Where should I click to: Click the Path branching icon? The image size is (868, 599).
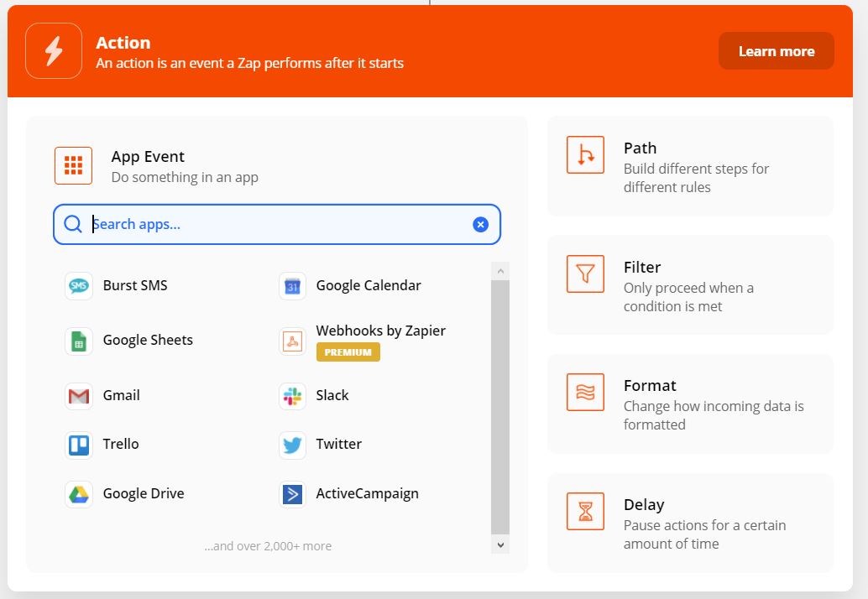tap(585, 155)
